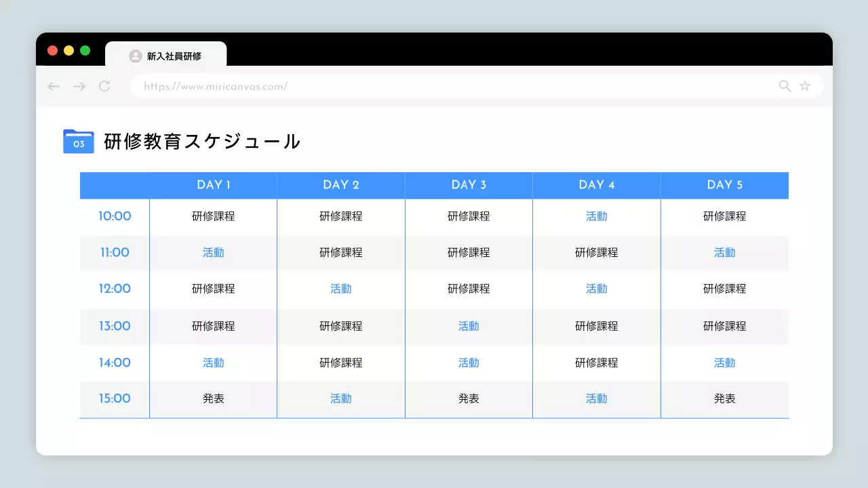Click the search magnifier in the address bar

(x=785, y=86)
